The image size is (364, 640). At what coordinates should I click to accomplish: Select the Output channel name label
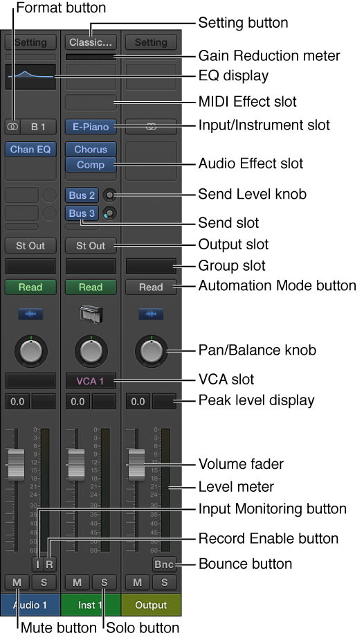(x=152, y=605)
